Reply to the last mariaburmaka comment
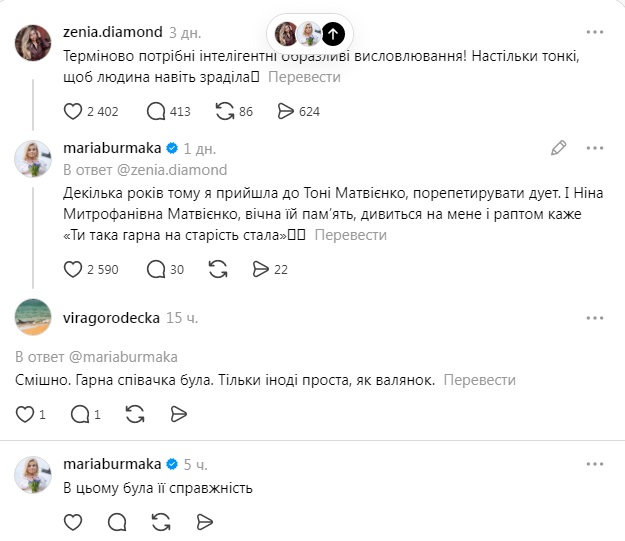 click(x=117, y=522)
